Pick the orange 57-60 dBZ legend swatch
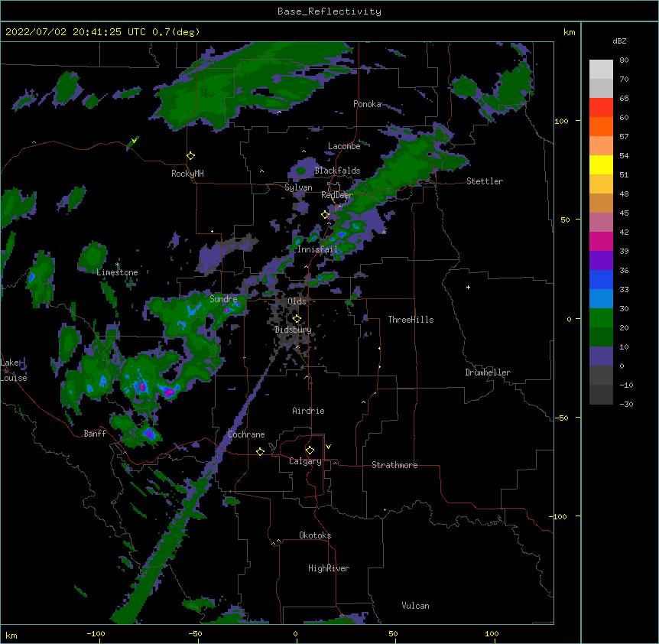Image resolution: width=659 pixels, height=644 pixels. tap(601, 127)
